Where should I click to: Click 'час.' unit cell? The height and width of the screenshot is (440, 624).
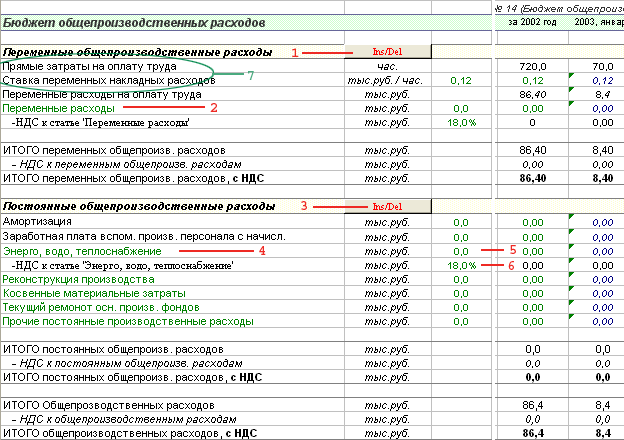[x=388, y=66]
